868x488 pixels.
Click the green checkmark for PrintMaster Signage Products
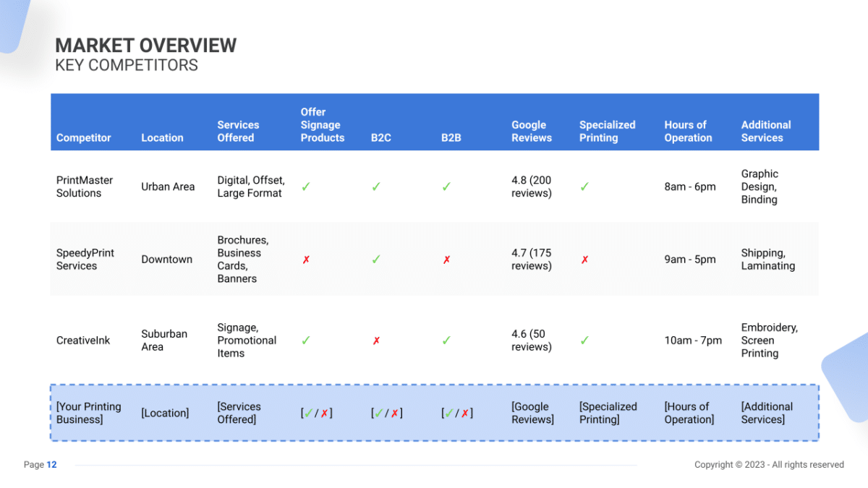(x=305, y=186)
